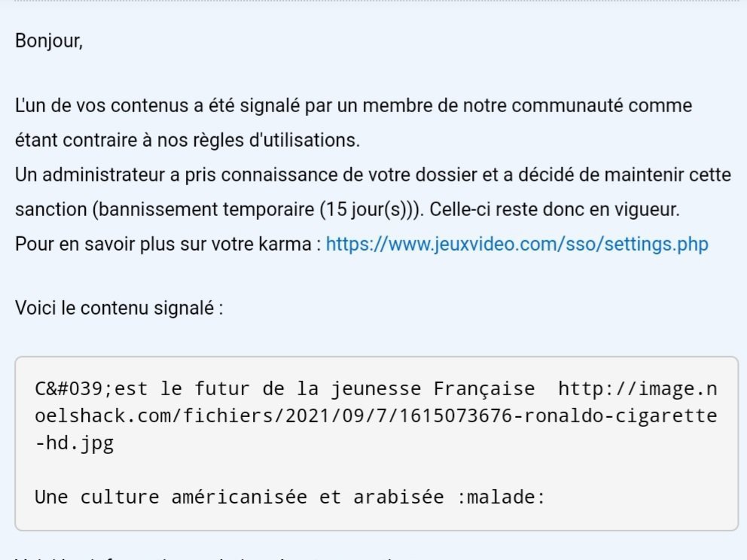Viewport: 747px width, 560px height.
Task: Click the "-hd.jpg" filename ending
Action: point(75,443)
